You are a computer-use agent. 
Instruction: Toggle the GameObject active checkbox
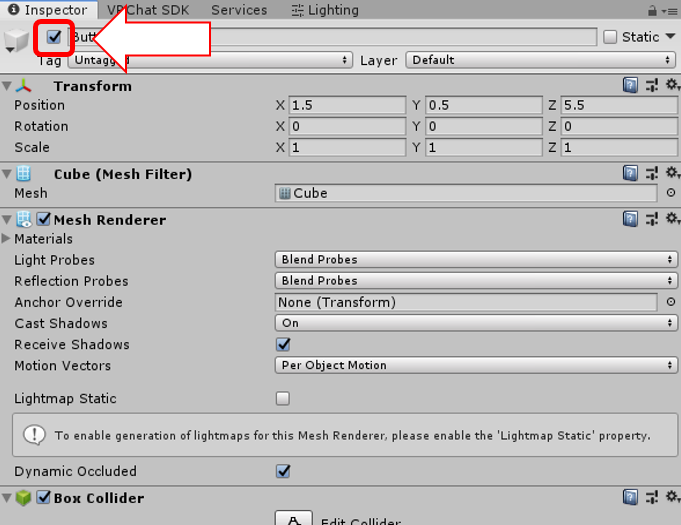point(54,37)
